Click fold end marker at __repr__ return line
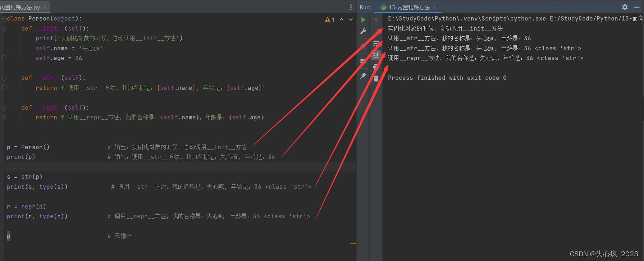 pyautogui.click(x=4, y=117)
